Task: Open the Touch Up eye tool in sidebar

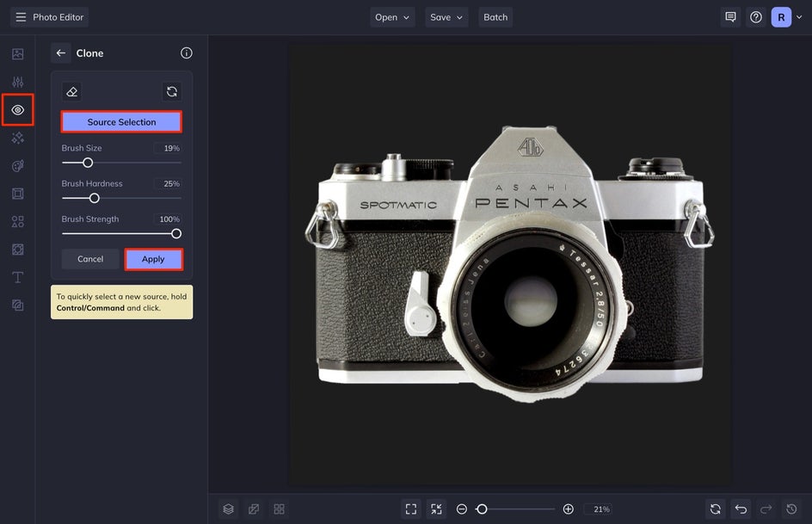Action: (18, 110)
